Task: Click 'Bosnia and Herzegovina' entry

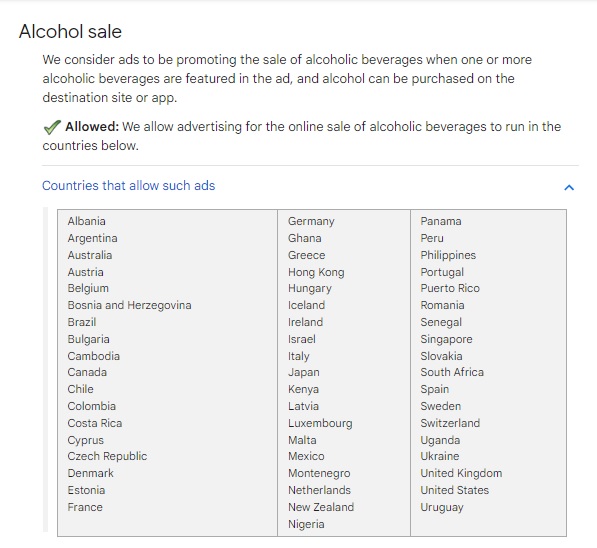Action: [129, 305]
